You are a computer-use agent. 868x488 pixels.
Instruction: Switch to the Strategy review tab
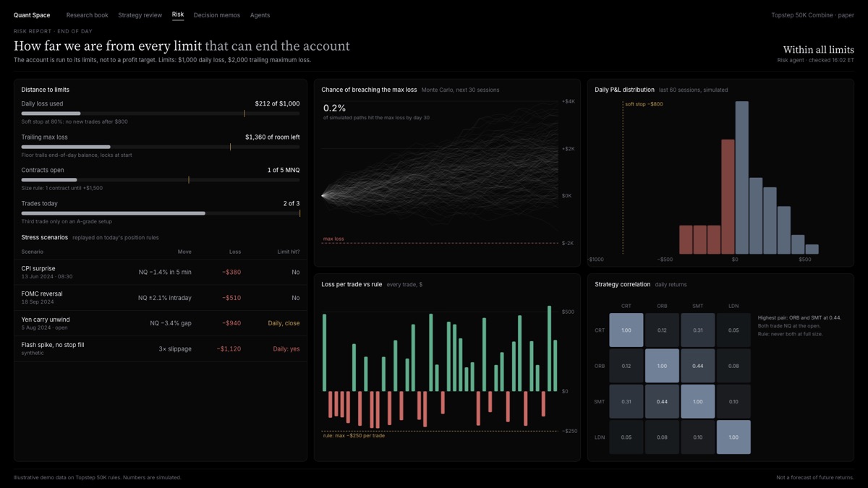[x=140, y=15]
